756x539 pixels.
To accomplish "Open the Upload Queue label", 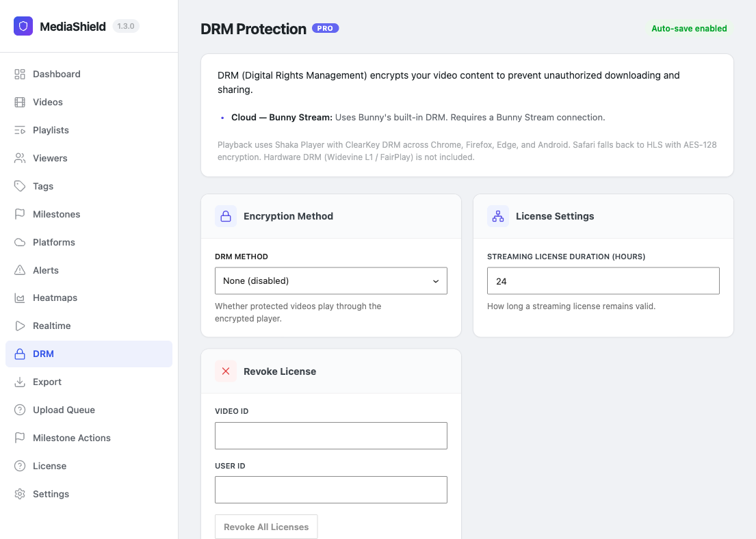I will click(x=64, y=410).
